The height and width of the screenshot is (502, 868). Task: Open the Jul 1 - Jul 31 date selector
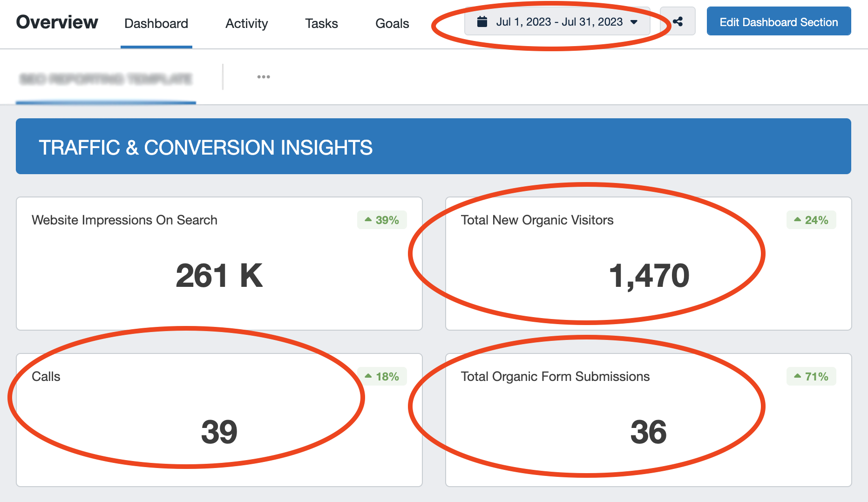[x=559, y=21]
